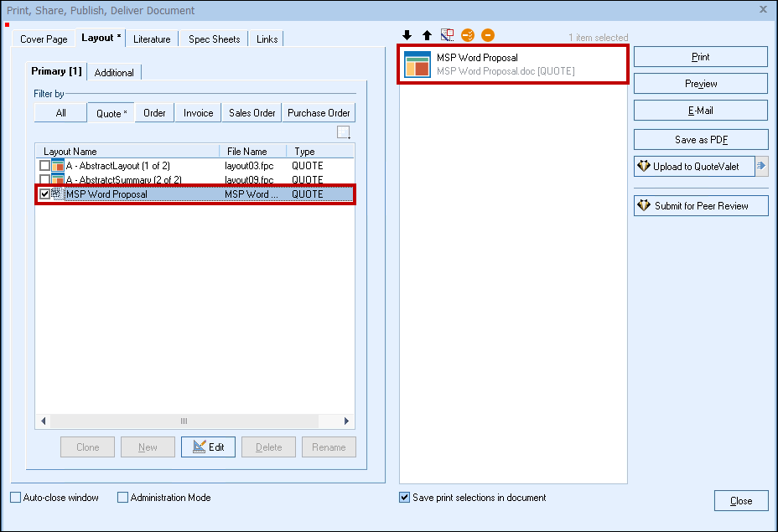Click the orange checklist circle icon
The width and height of the screenshot is (778, 532).
[468, 35]
